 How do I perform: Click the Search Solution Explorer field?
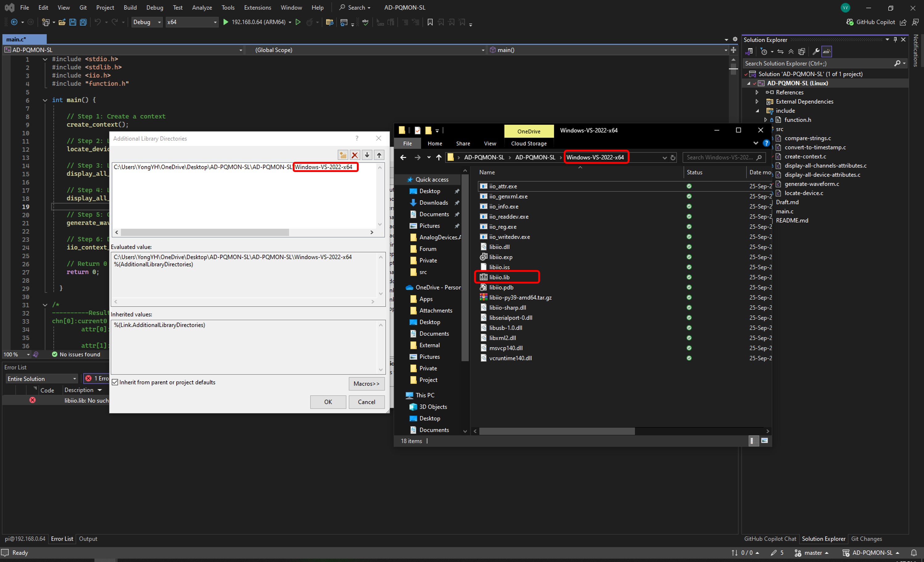(x=818, y=64)
